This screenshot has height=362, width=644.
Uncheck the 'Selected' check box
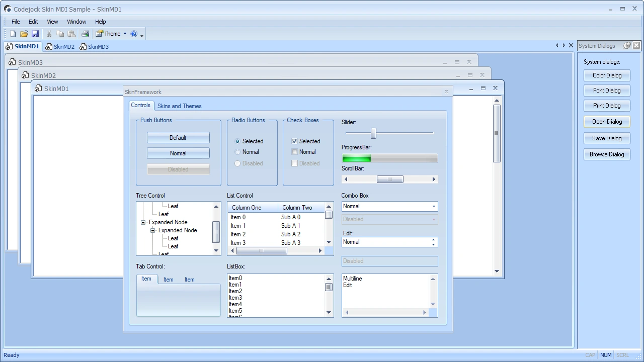click(x=295, y=141)
